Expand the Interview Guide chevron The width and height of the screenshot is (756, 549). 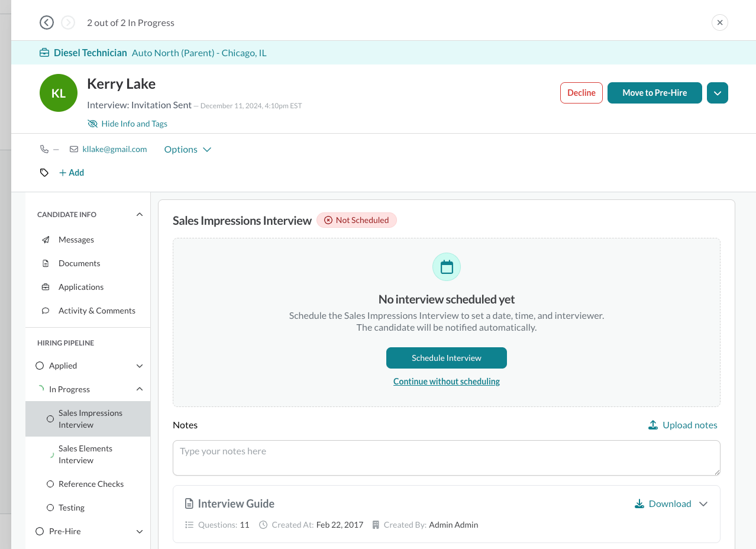coord(703,504)
